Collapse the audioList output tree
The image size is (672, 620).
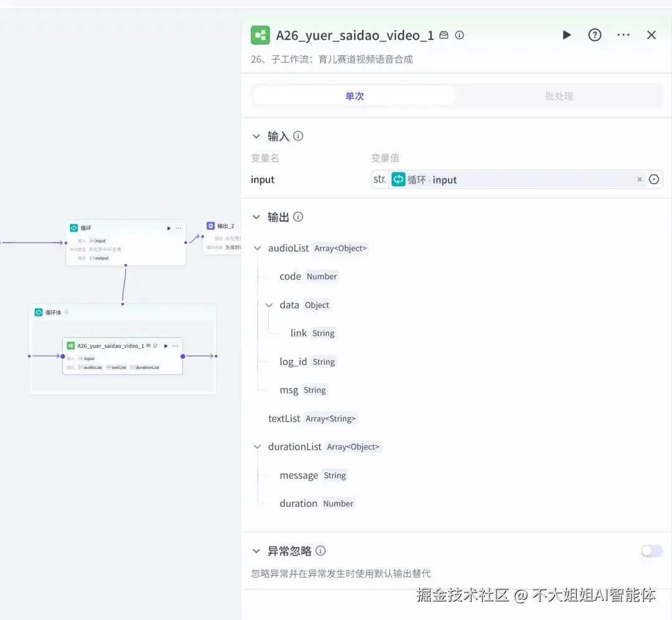[257, 248]
